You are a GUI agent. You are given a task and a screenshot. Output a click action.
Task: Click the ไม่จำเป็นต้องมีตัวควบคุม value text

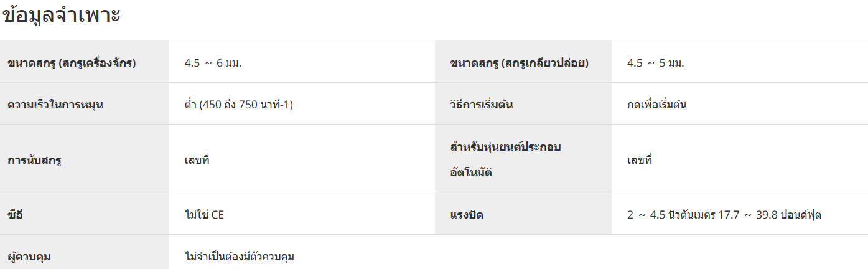click(240, 256)
